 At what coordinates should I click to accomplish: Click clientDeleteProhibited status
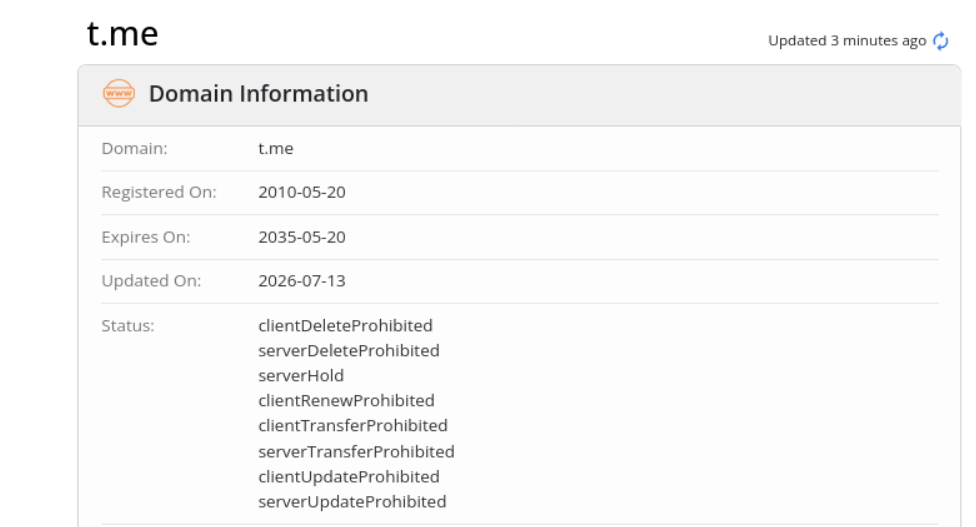345,325
